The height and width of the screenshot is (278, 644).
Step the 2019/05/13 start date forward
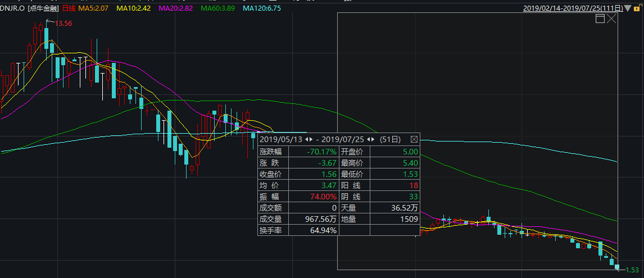312,140
